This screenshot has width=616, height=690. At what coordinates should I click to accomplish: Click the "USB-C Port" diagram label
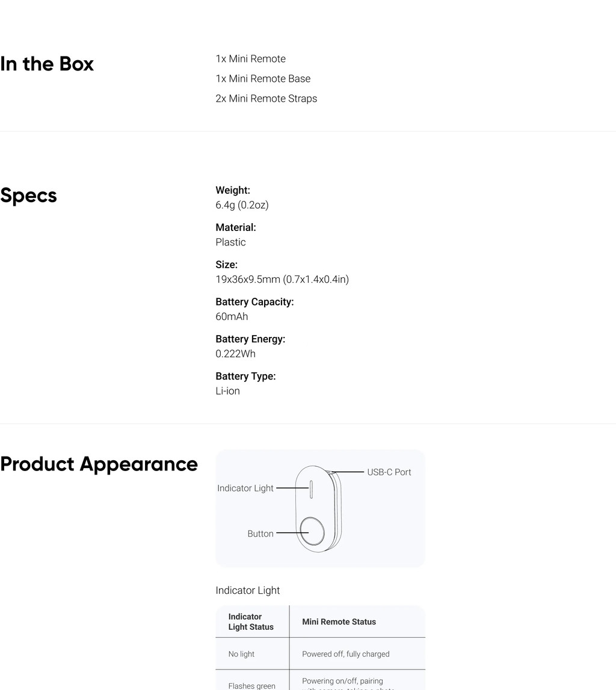coord(389,472)
